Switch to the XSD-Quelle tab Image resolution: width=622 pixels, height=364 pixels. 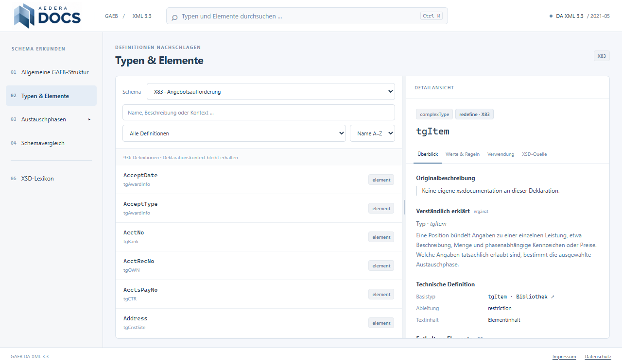tap(534, 154)
